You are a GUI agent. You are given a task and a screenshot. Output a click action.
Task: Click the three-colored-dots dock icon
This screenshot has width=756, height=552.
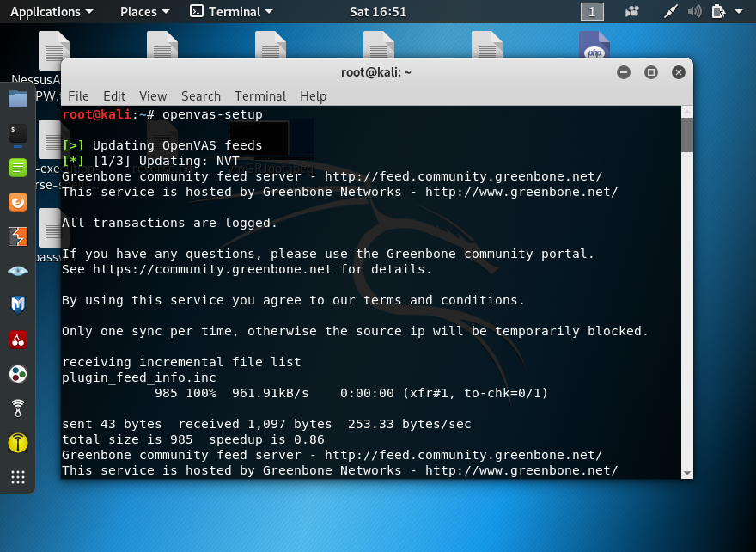[18, 374]
